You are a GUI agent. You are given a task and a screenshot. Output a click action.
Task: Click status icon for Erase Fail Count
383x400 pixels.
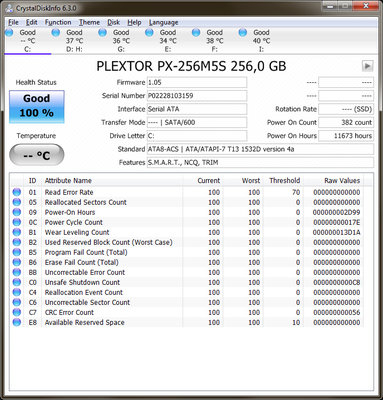(17, 262)
